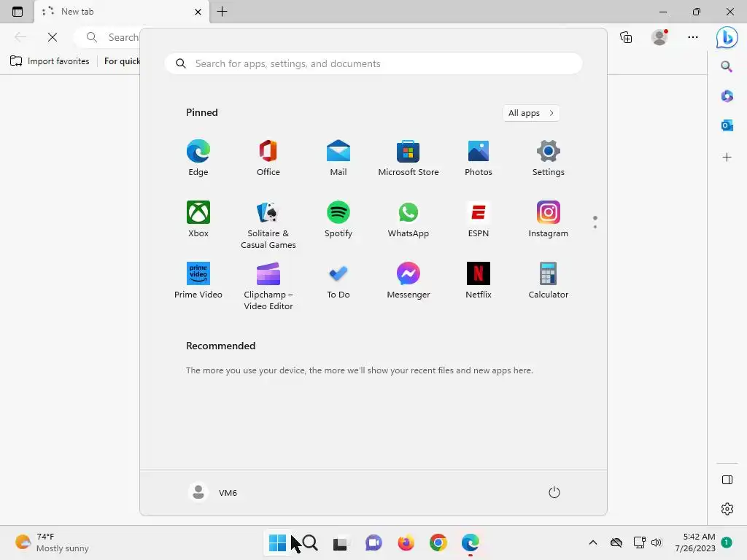Open Edge tab actions menu
The width and height of the screenshot is (747, 560).
point(18,12)
